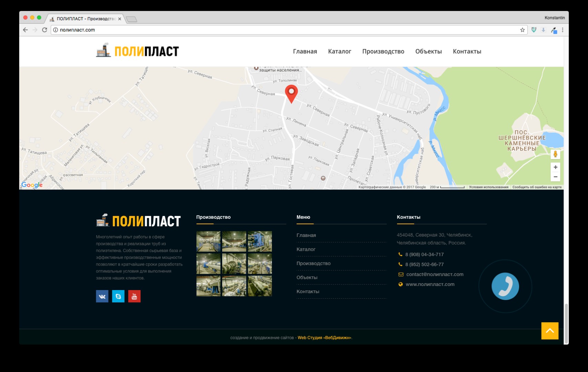Click the address bar URL field
Viewport: 588px width, 372px height.
coord(276,30)
